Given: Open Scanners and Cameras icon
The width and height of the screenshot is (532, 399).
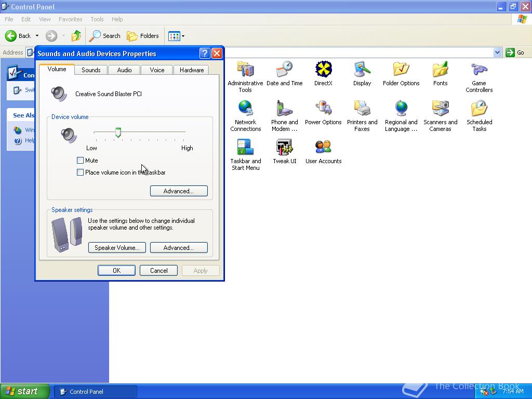Looking at the screenshot, I should point(440,116).
